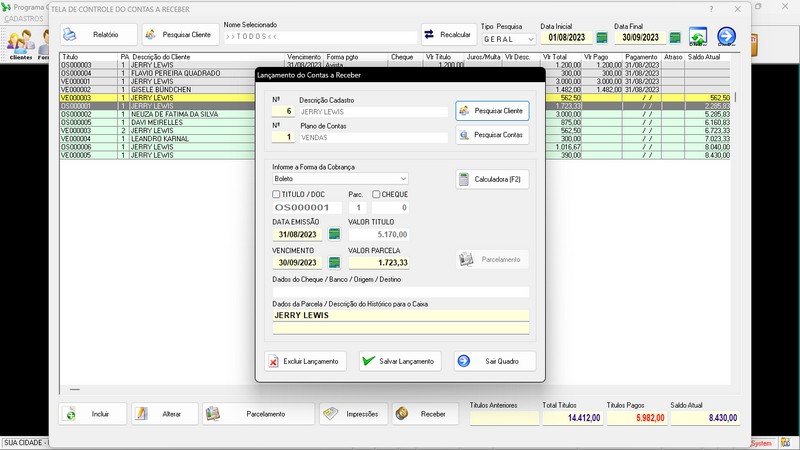Click Sair Quadro exit button
The width and height of the screenshot is (800, 450).
(x=494, y=361)
